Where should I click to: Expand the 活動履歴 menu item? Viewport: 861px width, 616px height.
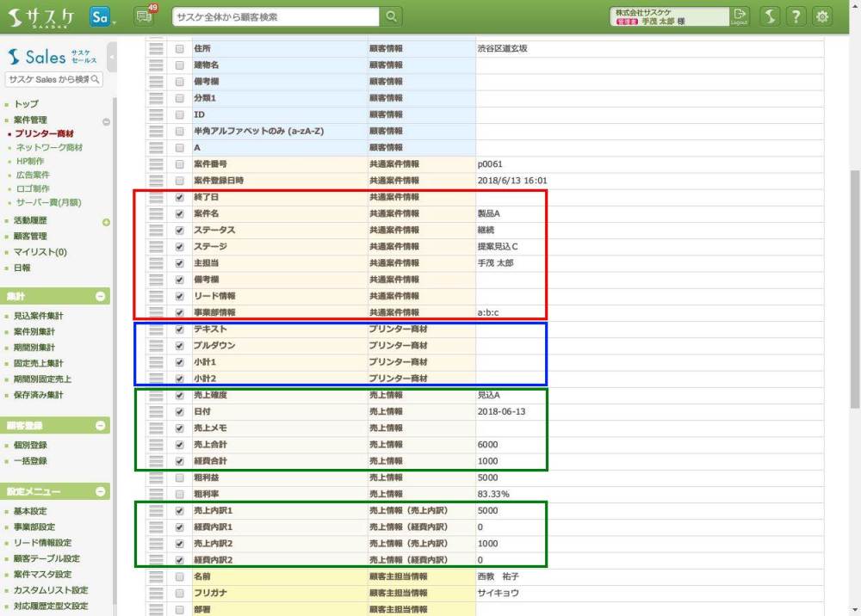point(107,222)
